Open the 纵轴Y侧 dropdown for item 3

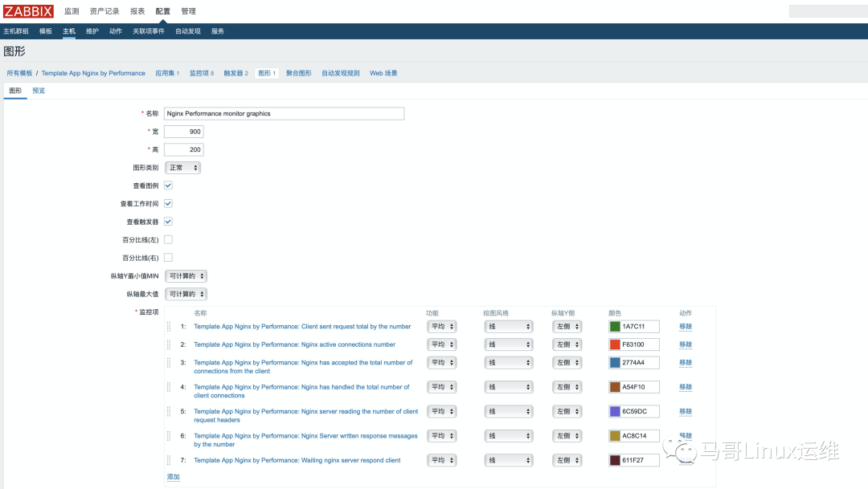tap(567, 363)
